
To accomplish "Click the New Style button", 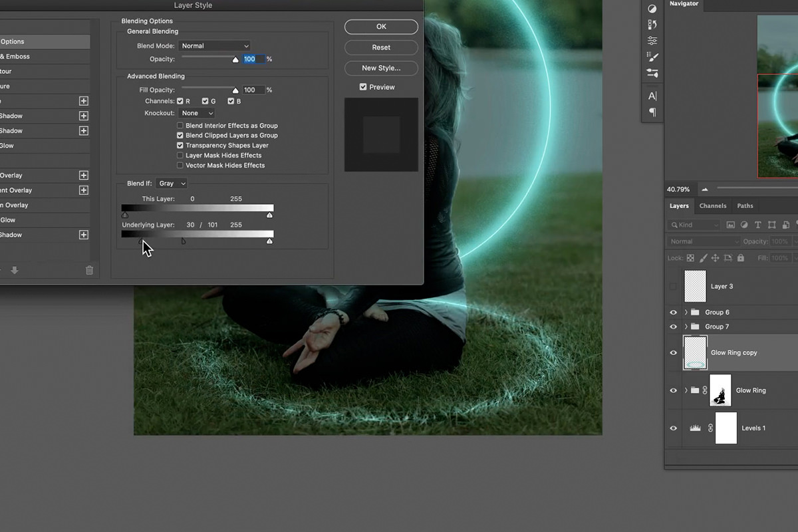I will point(381,68).
